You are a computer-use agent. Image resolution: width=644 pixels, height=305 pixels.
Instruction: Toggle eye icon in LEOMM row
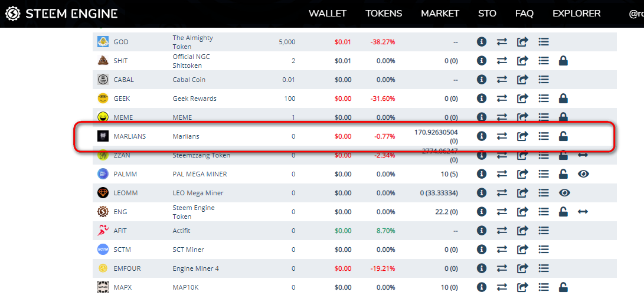(x=564, y=193)
